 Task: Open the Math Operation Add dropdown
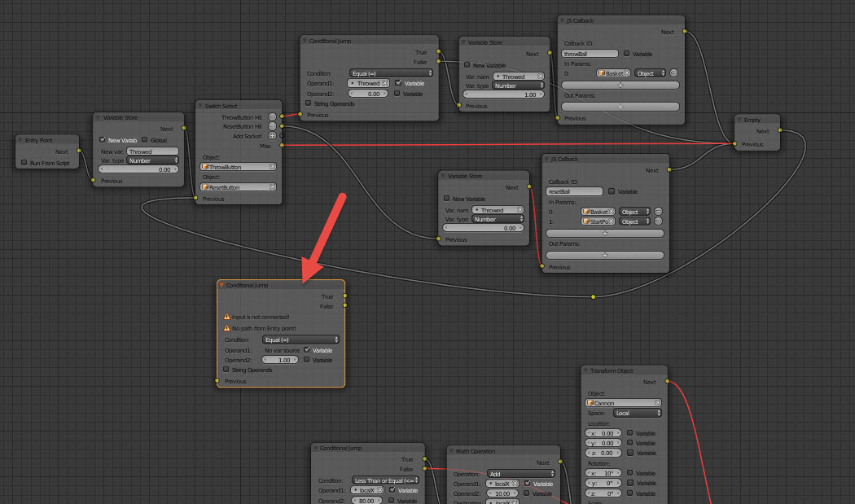pyautogui.click(x=520, y=474)
